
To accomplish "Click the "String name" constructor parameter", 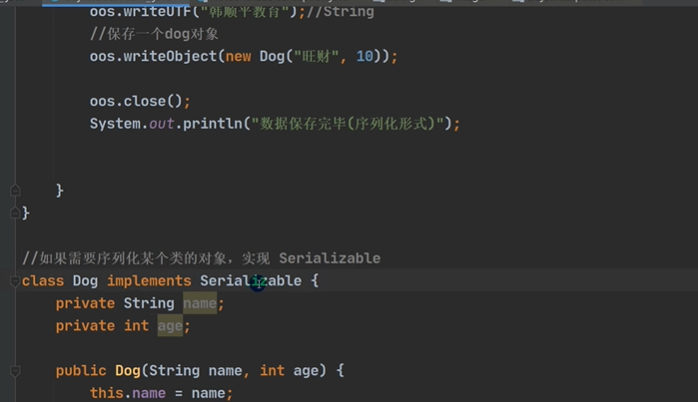I will (195, 370).
